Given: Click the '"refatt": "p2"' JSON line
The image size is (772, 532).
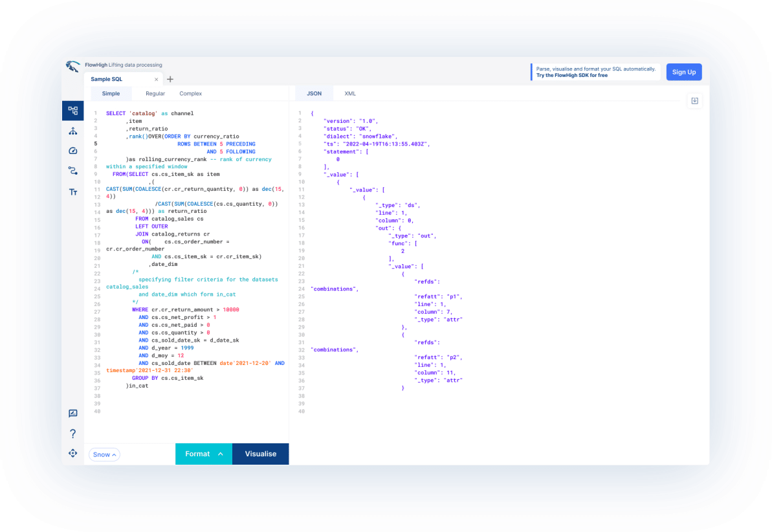Looking at the screenshot, I should (438, 357).
